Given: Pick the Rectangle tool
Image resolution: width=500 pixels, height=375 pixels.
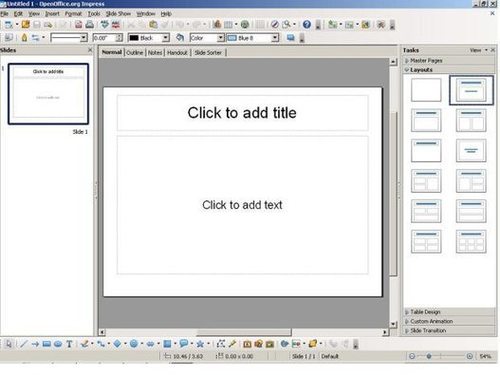Looking at the screenshot, I should pos(46,344).
